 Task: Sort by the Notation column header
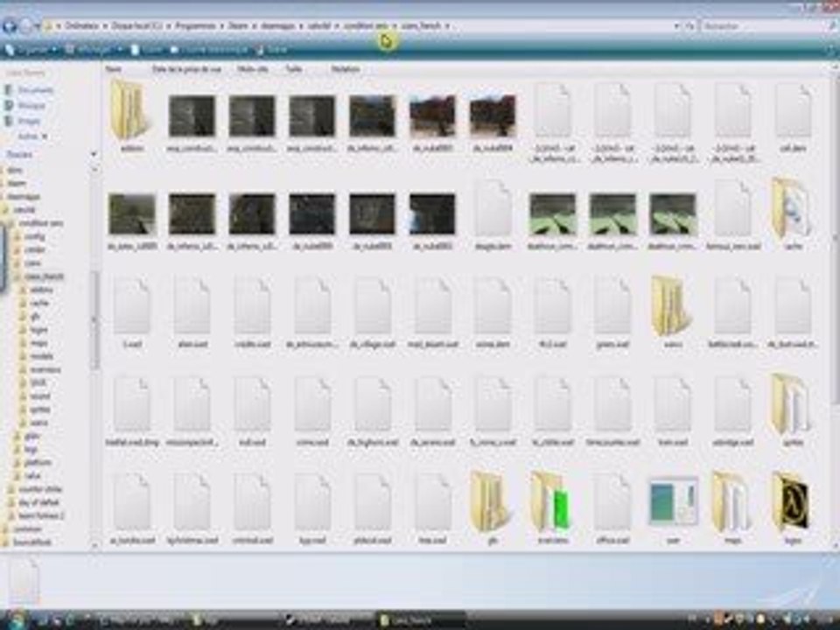(x=345, y=69)
